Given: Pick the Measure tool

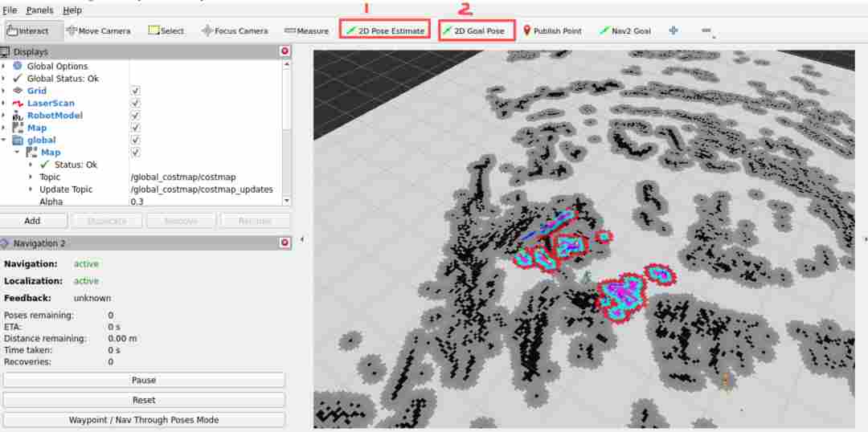Looking at the screenshot, I should tap(306, 31).
